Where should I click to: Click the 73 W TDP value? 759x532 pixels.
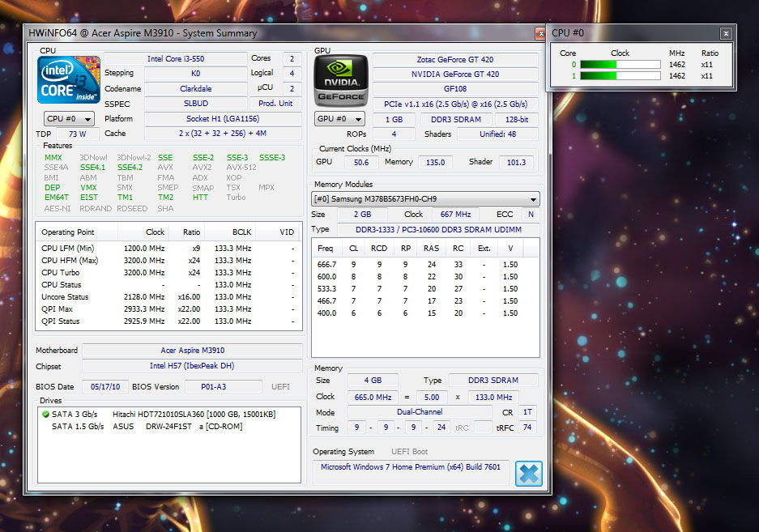(78, 134)
